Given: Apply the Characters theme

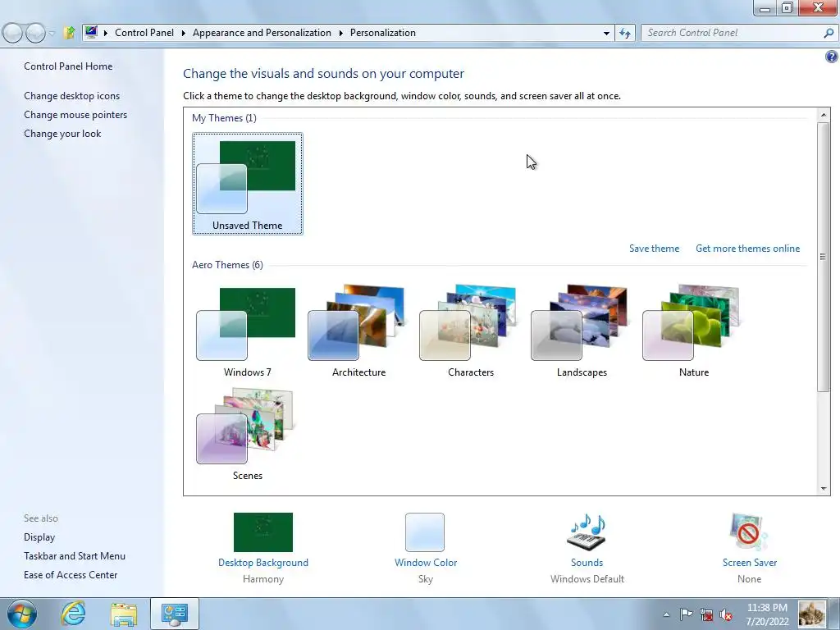Looking at the screenshot, I should coord(470,332).
